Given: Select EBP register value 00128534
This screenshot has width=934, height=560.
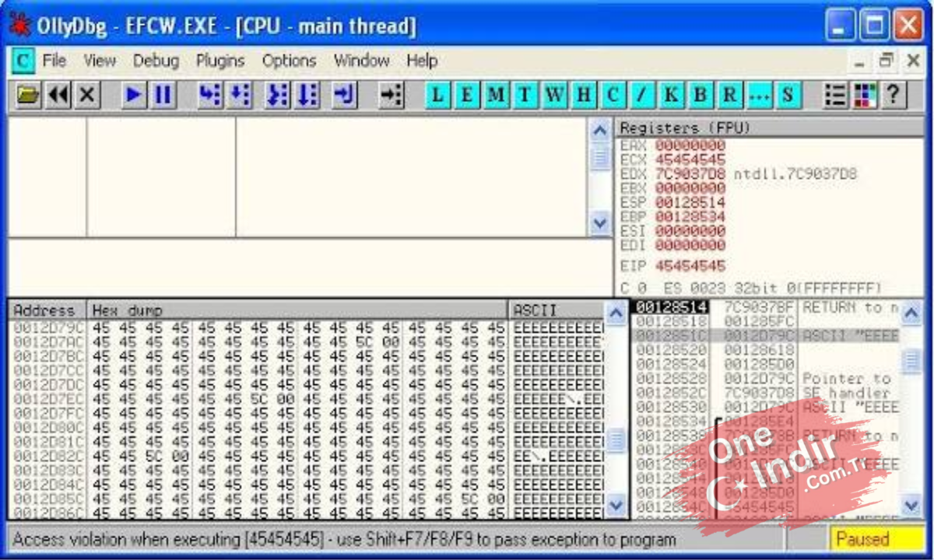Looking at the screenshot, I should pos(690,216).
